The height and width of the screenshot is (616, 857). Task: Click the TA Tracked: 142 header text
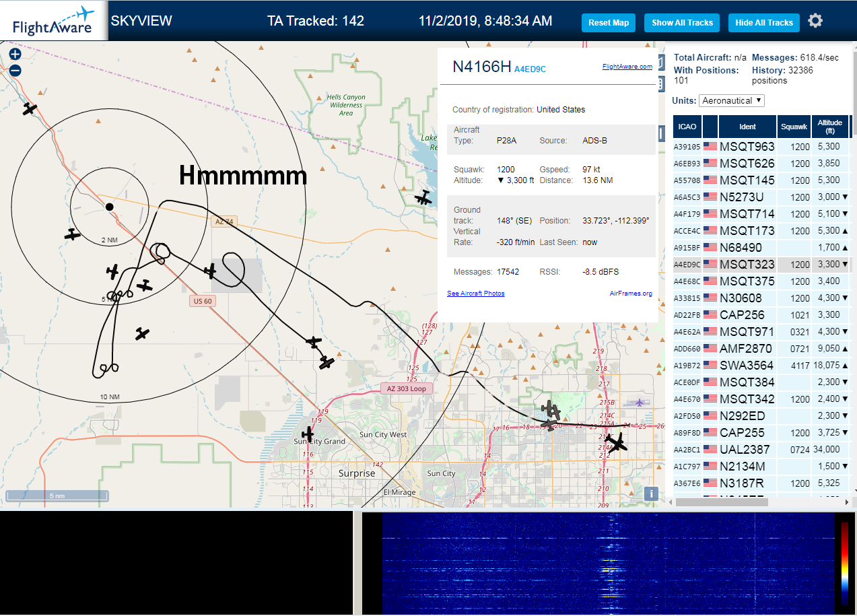click(316, 21)
